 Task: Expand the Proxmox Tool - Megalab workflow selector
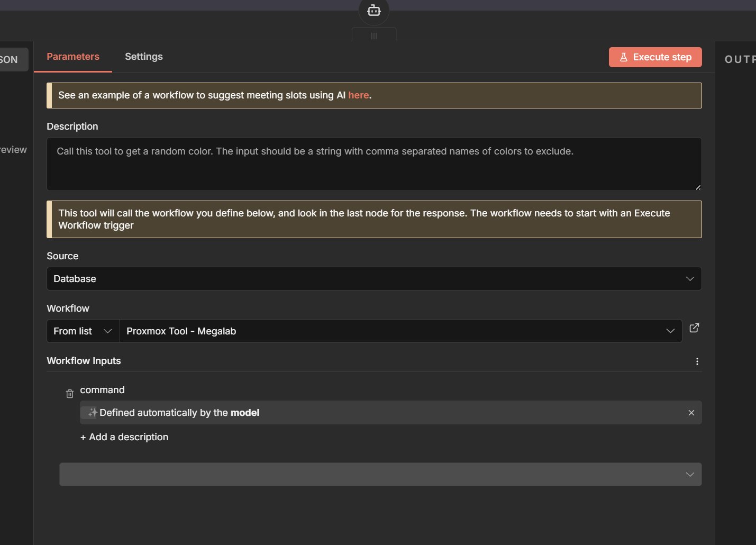400,331
